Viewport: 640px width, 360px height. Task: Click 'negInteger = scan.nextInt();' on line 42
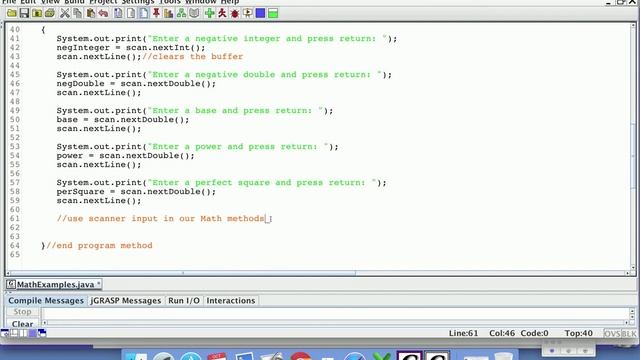point(131,48)
